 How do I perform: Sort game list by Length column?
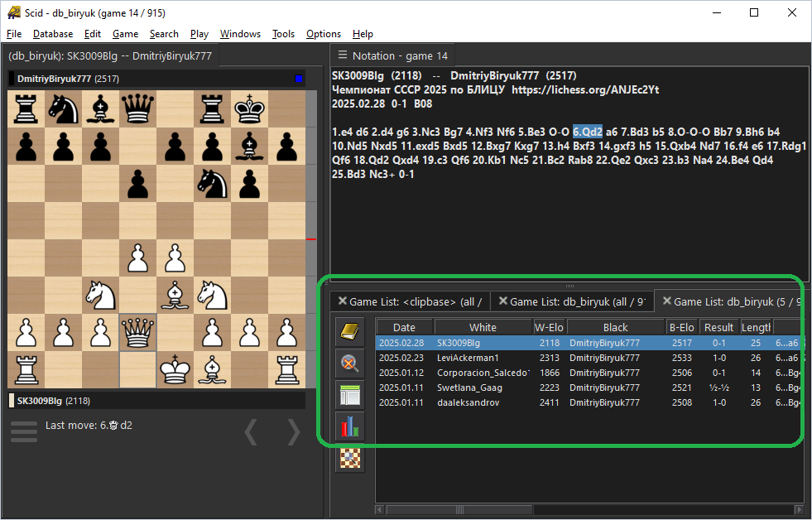click(756, 327)
